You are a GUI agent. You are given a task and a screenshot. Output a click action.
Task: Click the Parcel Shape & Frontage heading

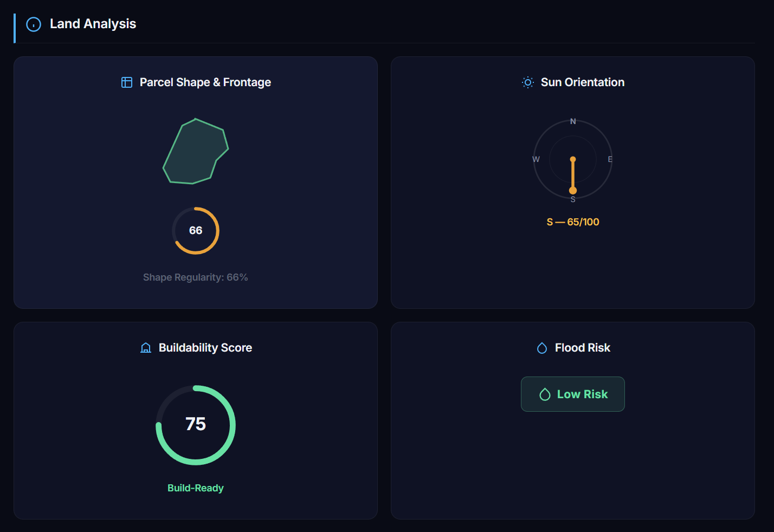[205, 82]
